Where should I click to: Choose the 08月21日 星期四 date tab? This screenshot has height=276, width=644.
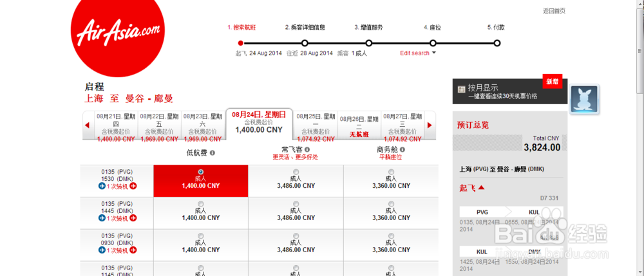coord(116,127)
